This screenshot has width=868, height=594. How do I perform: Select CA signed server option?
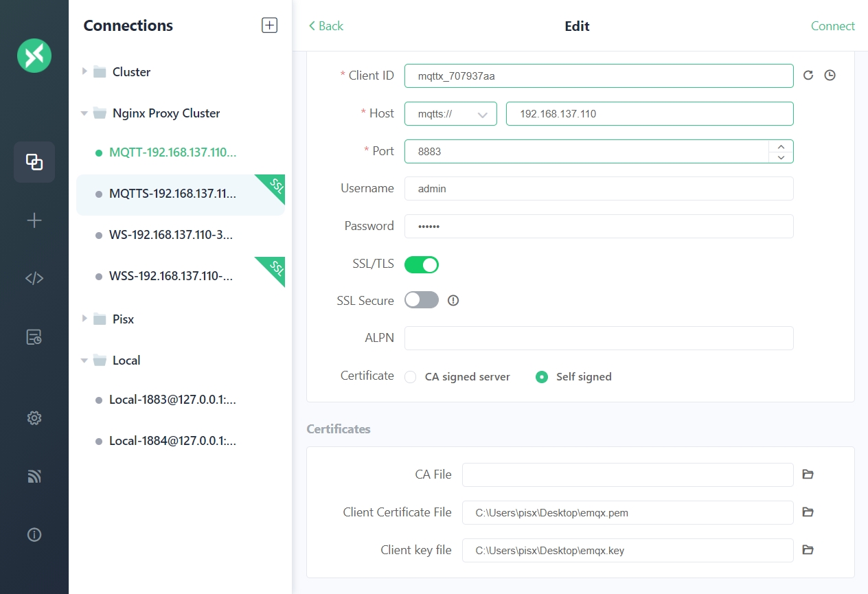pos(411,377)
